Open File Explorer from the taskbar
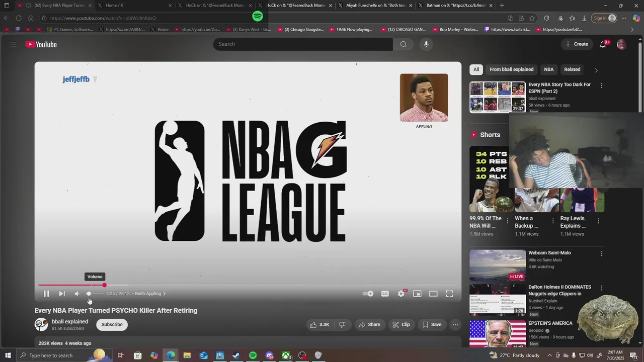This screenshot has width=644, height=362. [x=187, y=355]
